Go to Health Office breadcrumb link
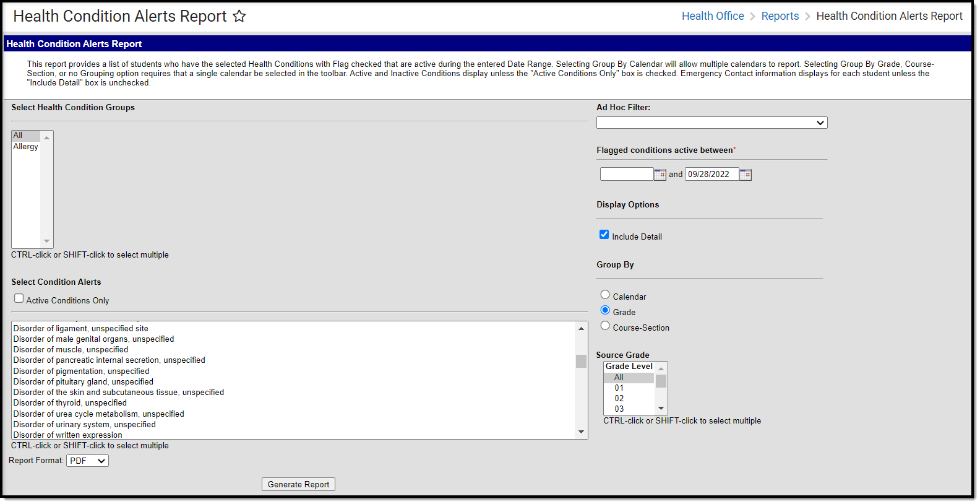Screen dimensions: 980x504 click(x=713, y=16)
